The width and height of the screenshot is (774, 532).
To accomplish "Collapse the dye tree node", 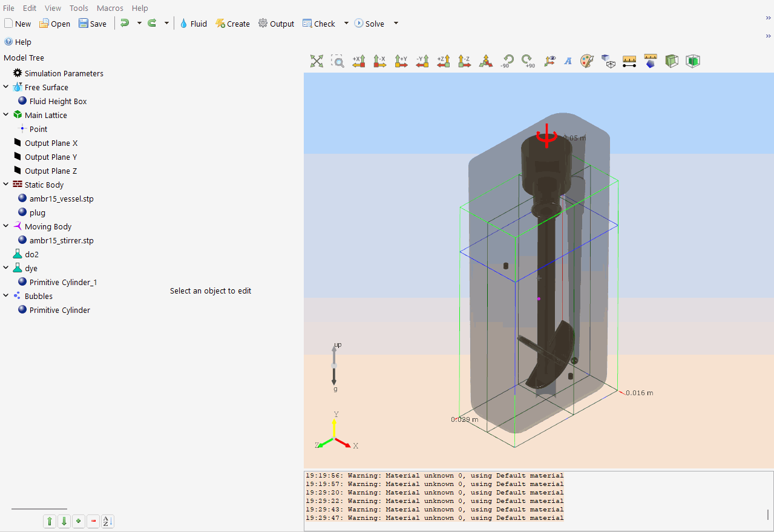I will click(6, 268).
